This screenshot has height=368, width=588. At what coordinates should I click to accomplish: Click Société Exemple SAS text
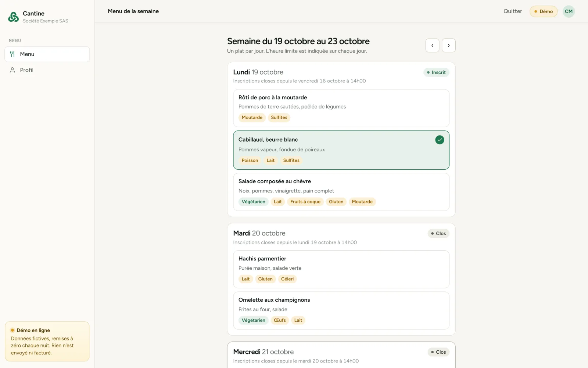click(46, 21)
